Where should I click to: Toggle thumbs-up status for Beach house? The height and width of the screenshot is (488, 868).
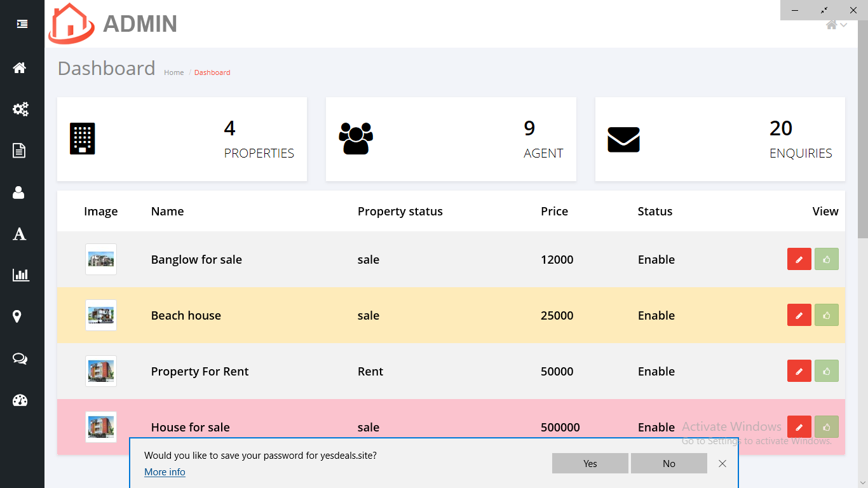826,315
